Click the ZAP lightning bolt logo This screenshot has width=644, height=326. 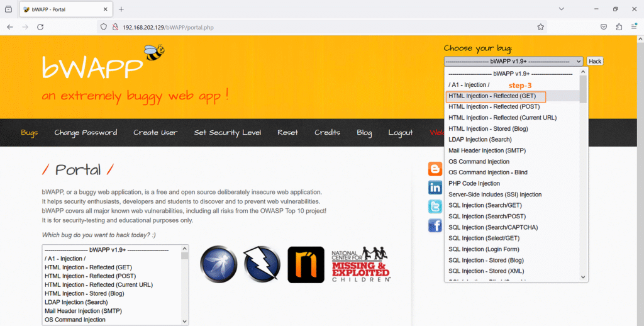(x=262, y=264)
